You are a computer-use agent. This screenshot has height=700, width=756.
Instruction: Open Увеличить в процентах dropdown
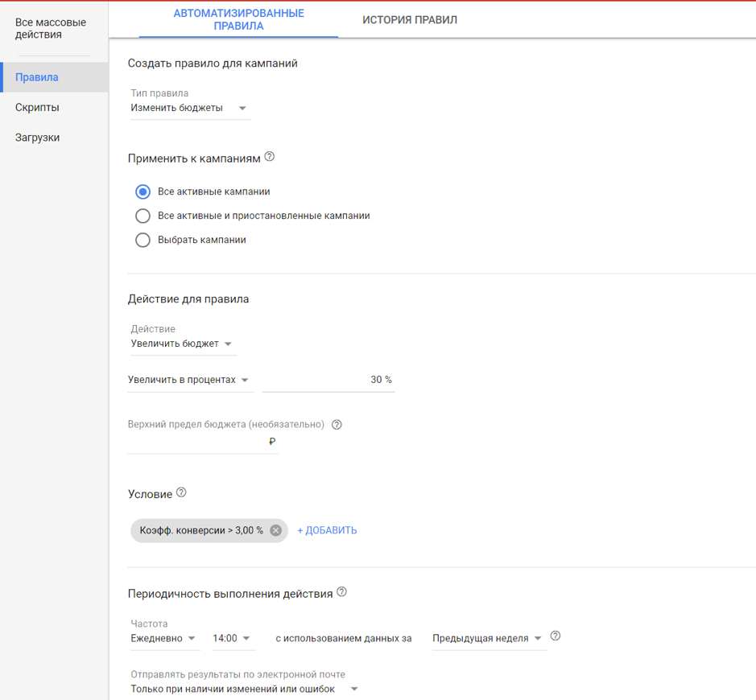coord(189,380)
